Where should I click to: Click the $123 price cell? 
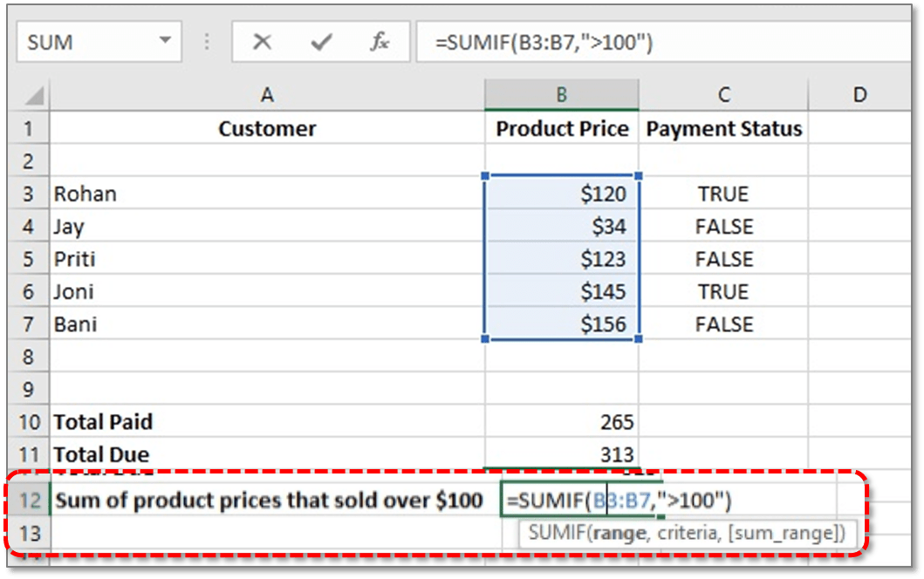[x=562, y=259]
